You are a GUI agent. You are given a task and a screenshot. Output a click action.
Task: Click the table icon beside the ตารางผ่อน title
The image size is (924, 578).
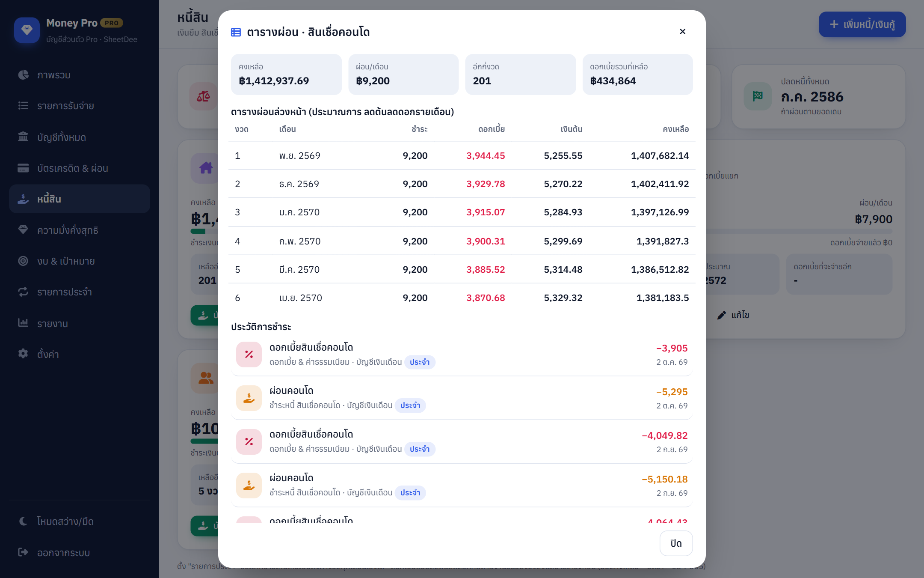pyautogui.click(x=236, y=32)
